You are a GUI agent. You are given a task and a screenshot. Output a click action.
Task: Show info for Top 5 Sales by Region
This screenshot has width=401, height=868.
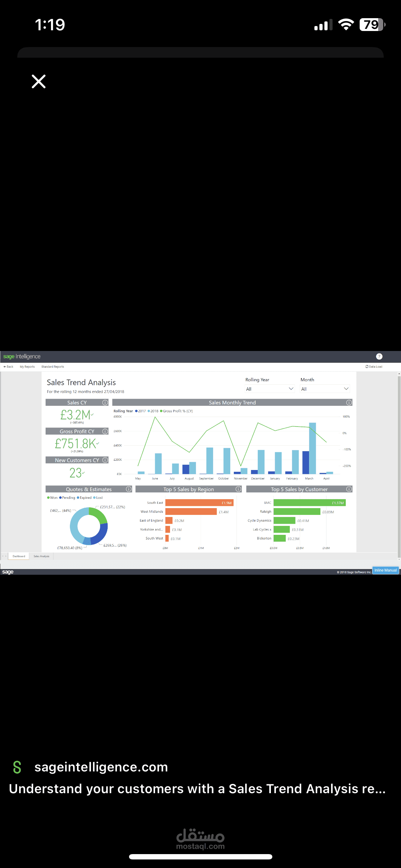tap(238, 489)
